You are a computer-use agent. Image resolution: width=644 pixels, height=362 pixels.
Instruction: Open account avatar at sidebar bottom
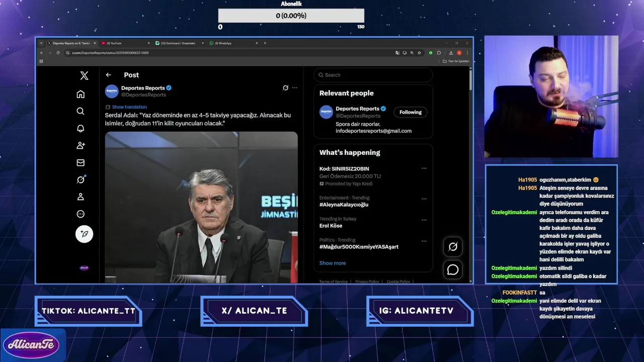tap(84, 267)
